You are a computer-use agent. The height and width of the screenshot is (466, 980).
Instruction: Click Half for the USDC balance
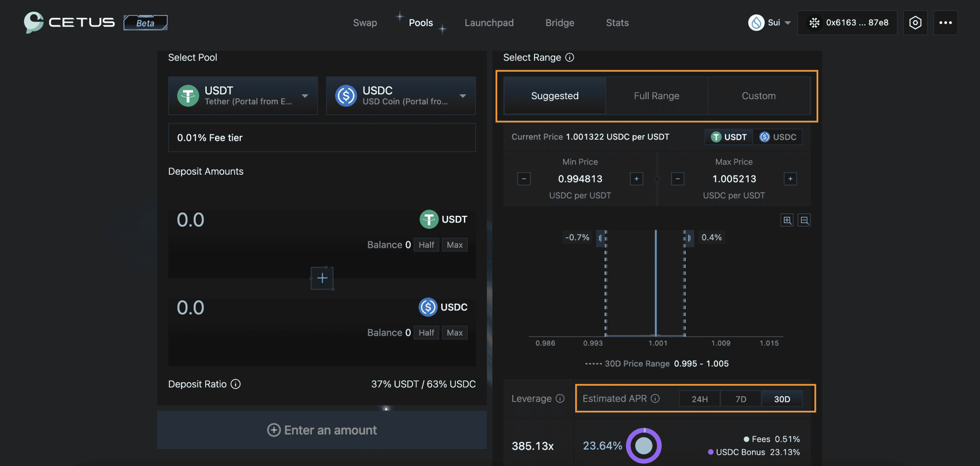tap(427, 332)
